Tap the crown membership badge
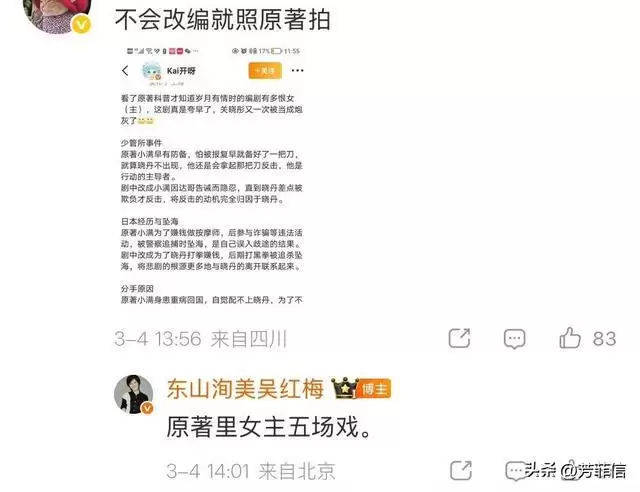The height and width of the screenshot is (492, 640). tap(345, 387)
